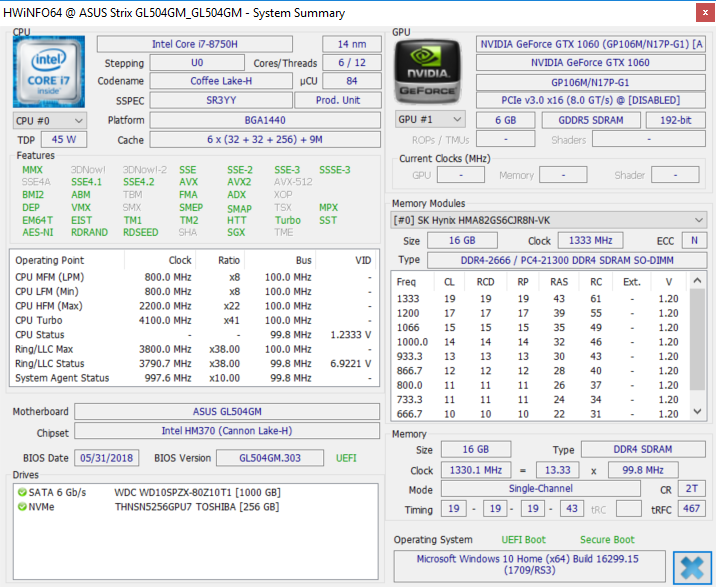
Task: Select the Ring/LLC Status row
Action: click(x=194, y=364)
